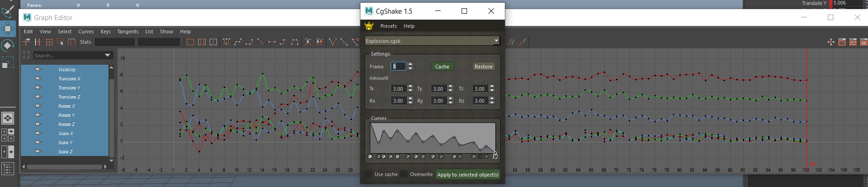Enable the Use cache checkbox
This screenshot has height=187, width=868.
(368, 174)
